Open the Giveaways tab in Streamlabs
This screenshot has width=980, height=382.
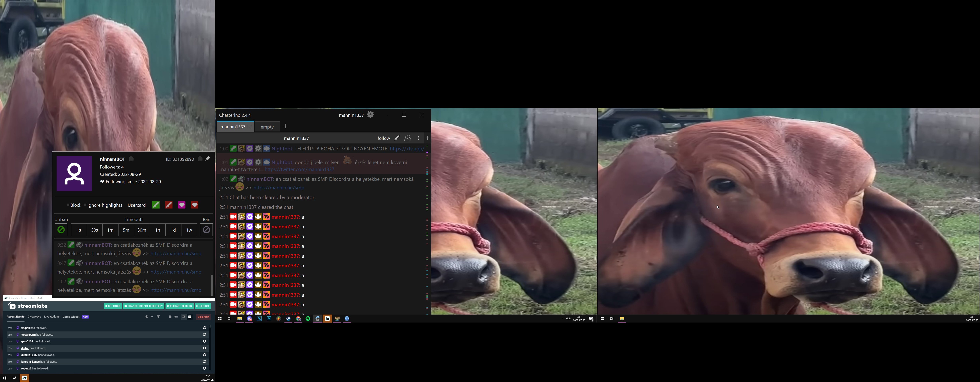coord(34,316)
